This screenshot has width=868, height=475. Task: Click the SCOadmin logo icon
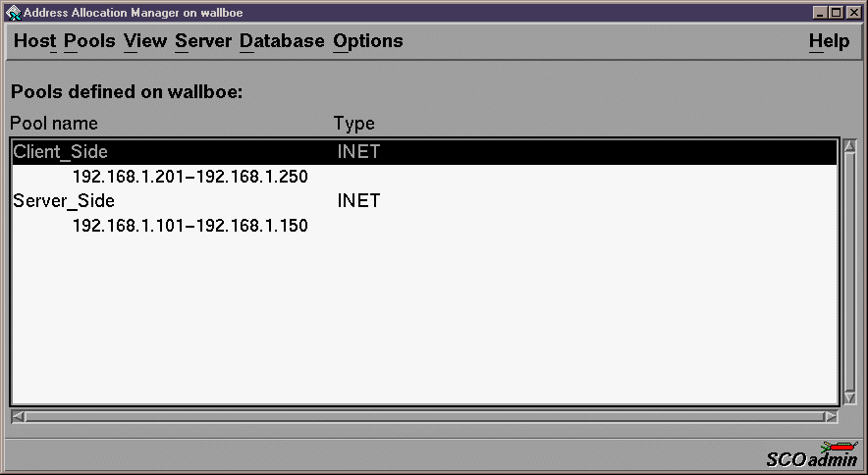811,454
